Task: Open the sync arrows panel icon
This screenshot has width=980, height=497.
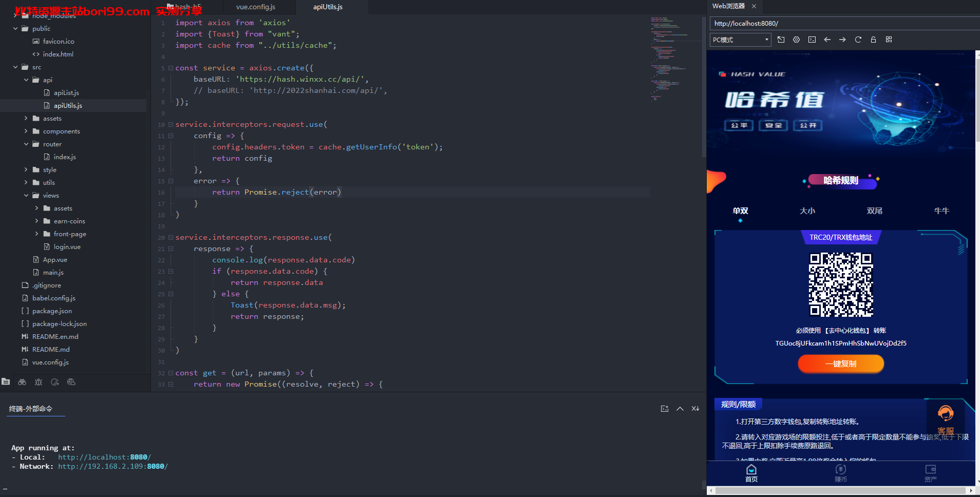Action: pyautogui.click(x=55, y=382)
